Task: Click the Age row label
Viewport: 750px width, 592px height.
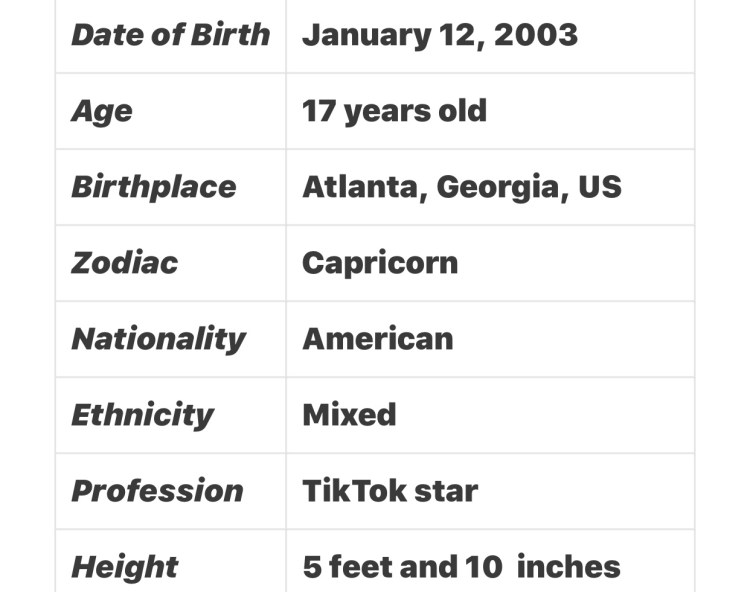Action: (101, 110)
